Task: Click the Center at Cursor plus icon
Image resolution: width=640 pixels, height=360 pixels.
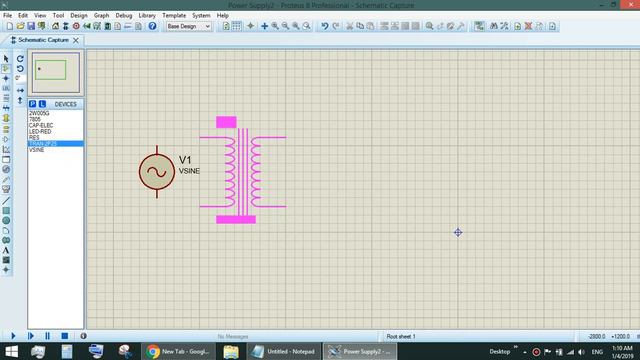Action: click(x=264, y=26)
